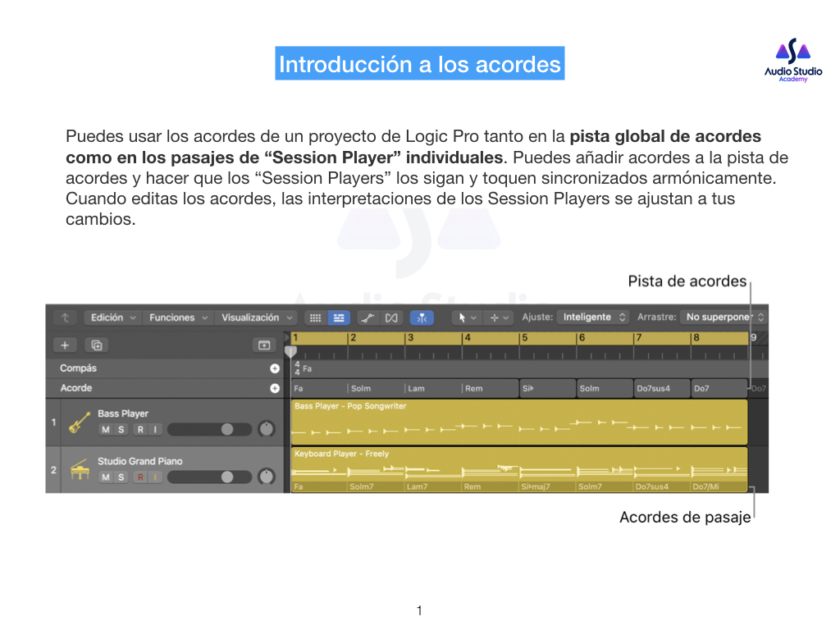
Task: Record-enable the Studio Grand Piano track
Action: tap(140, 477)
